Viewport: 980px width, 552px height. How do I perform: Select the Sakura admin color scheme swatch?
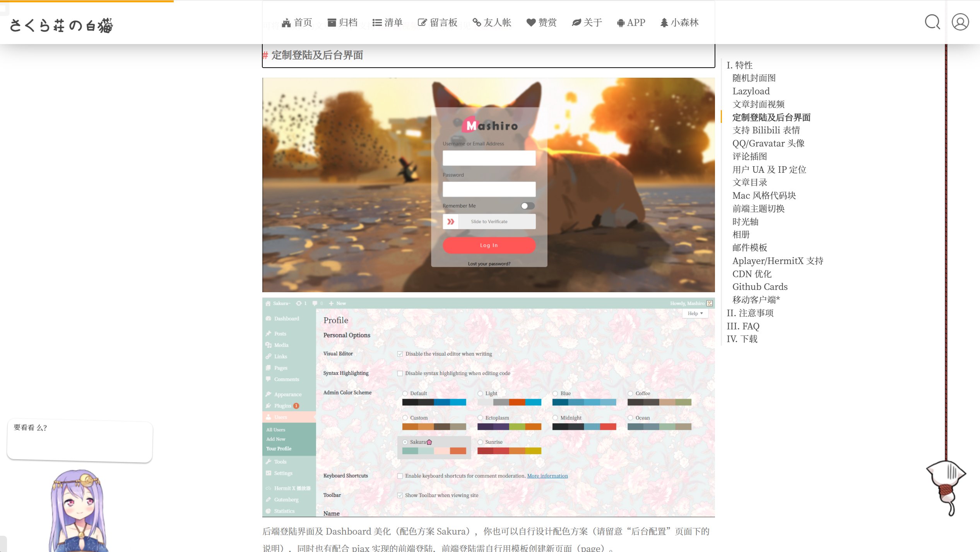coord(405,442)
